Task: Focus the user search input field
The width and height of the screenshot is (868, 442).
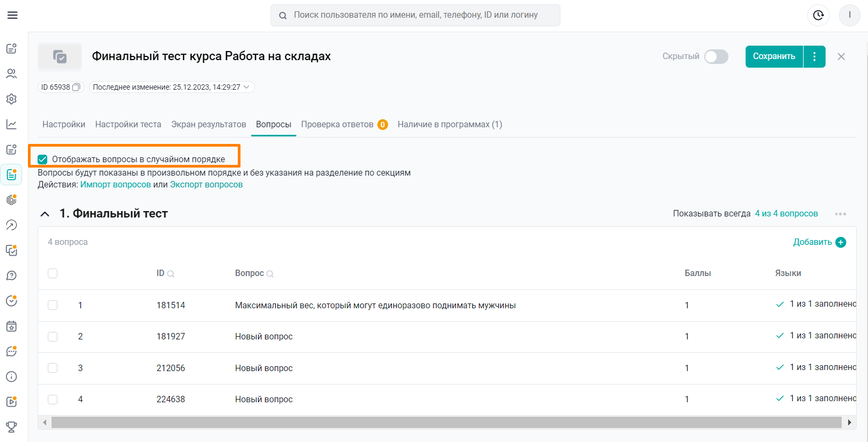Action: click(x=415, y=15)
